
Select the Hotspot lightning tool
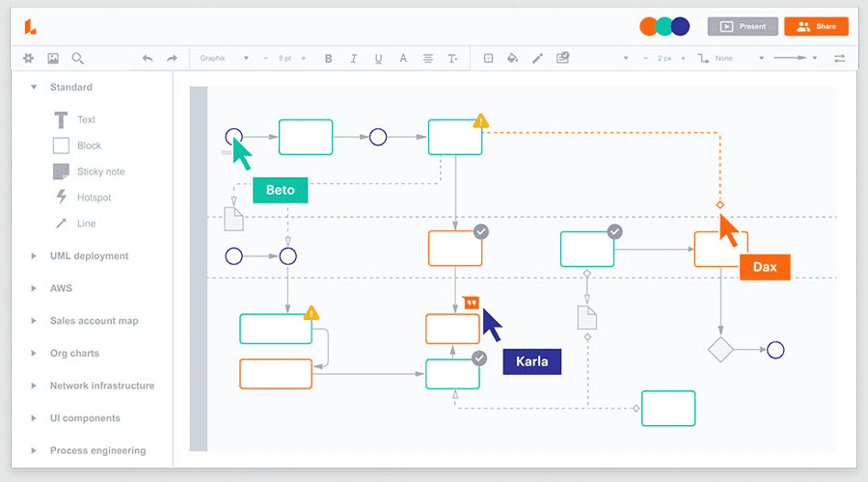pos(83,197)
